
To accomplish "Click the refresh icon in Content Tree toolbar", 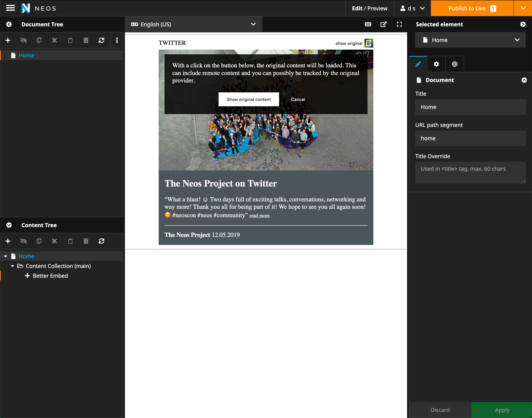I will point(101,241).
